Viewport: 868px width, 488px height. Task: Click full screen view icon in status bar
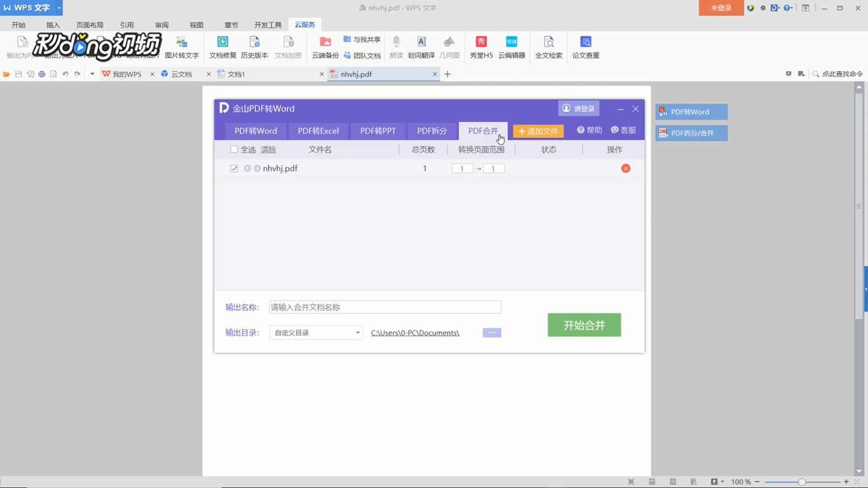click(631, 482)
